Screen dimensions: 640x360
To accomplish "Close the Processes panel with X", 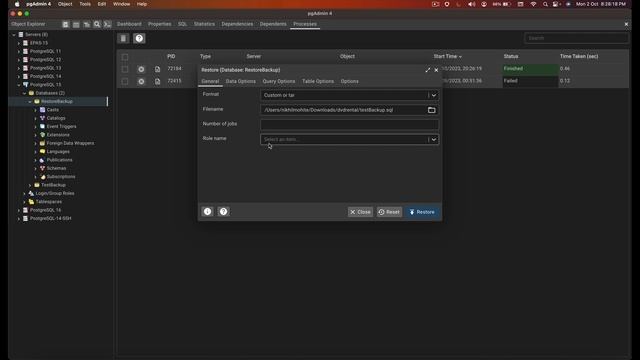I will (626, 24).
